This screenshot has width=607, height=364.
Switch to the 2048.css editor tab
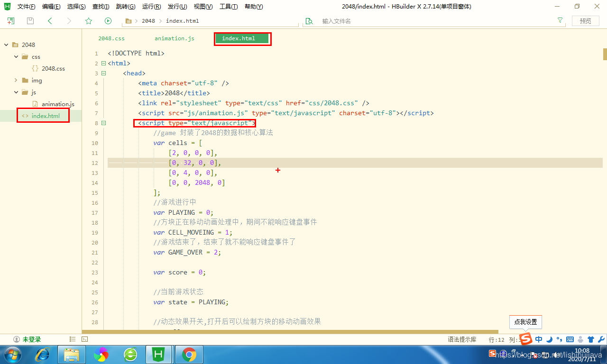(x=111, y=38)
